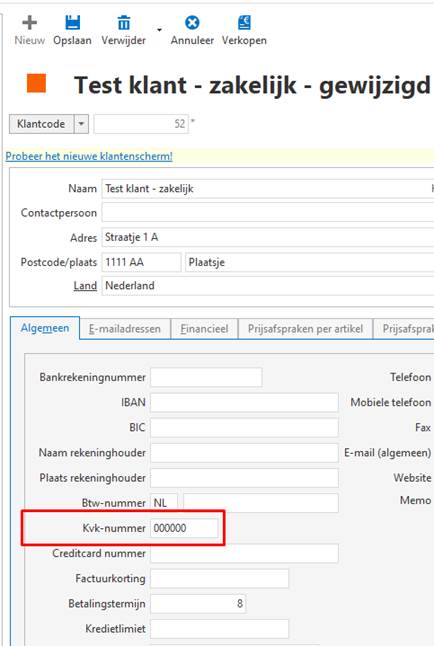434x646 pixels.
Task: Click the IBAN input field
Action: click(244, 402)
